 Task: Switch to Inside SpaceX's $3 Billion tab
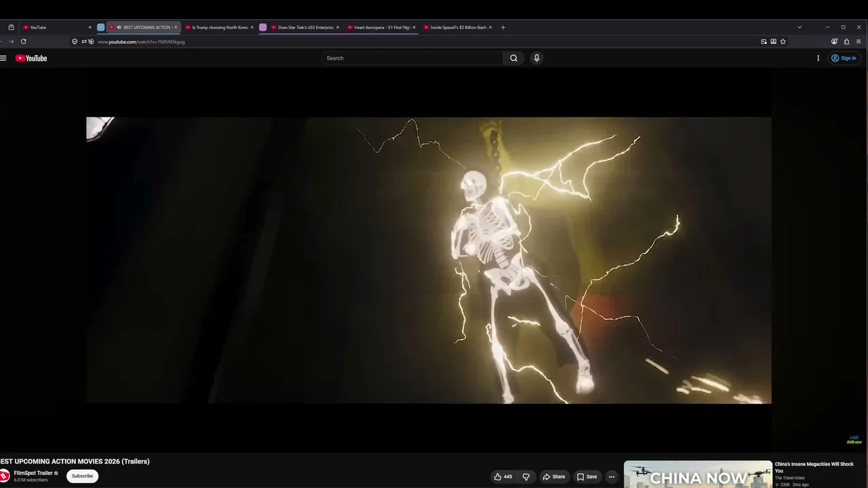click(458, 27)
